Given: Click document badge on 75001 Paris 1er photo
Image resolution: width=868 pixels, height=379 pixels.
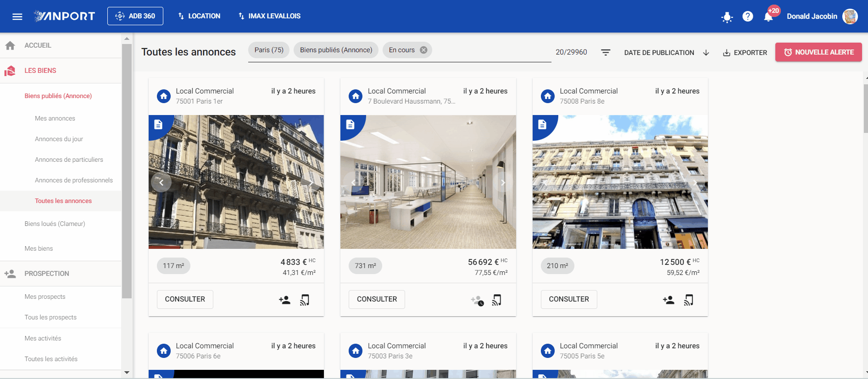Looking at the screenshot, I should [x=158, y=124].
